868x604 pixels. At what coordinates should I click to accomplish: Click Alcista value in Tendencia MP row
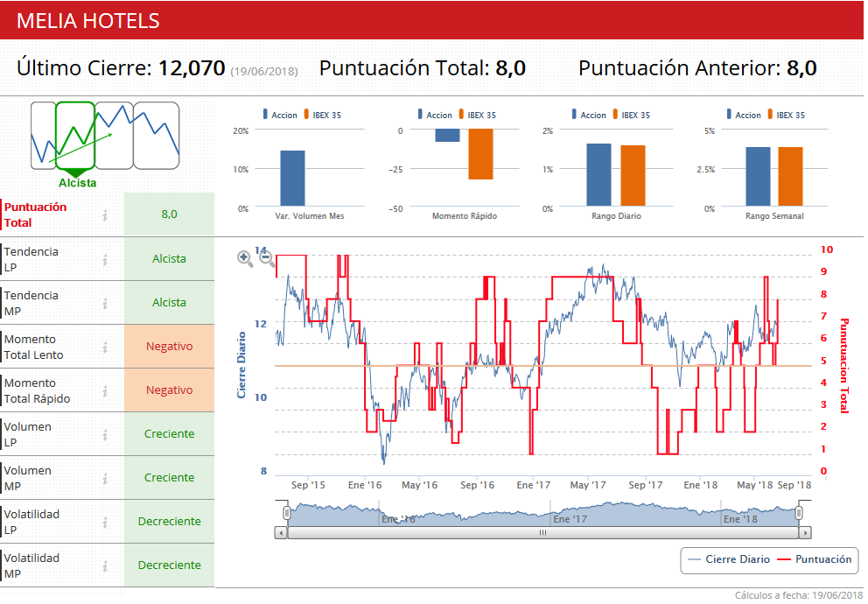170,303
